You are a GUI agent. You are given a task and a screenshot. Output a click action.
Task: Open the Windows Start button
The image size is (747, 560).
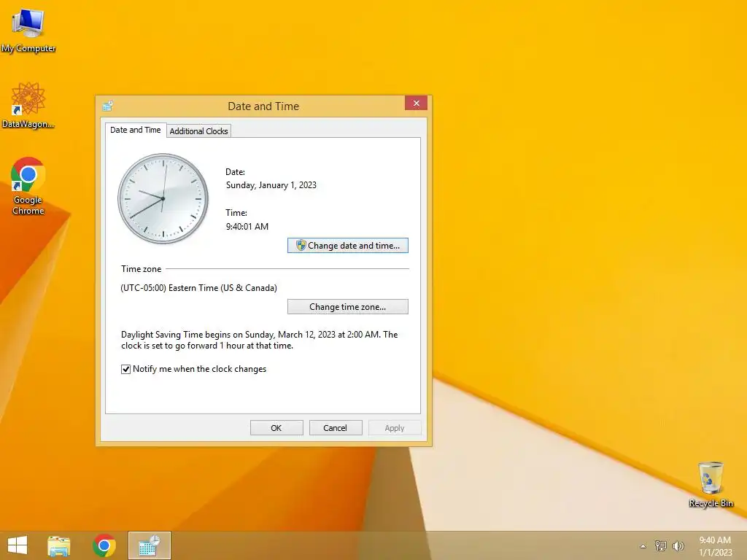click(x=18, y=545)
